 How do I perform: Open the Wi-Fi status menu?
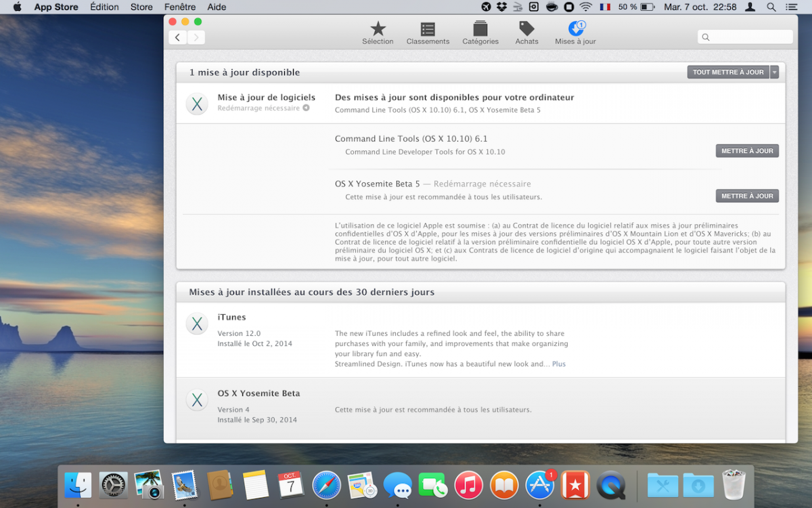tap(585, 7)
